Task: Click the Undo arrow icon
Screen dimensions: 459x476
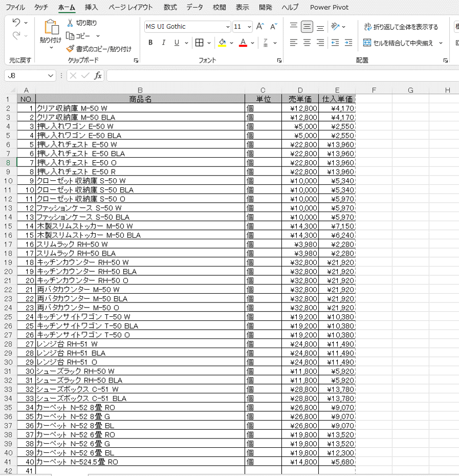Action: click(16, 23)
